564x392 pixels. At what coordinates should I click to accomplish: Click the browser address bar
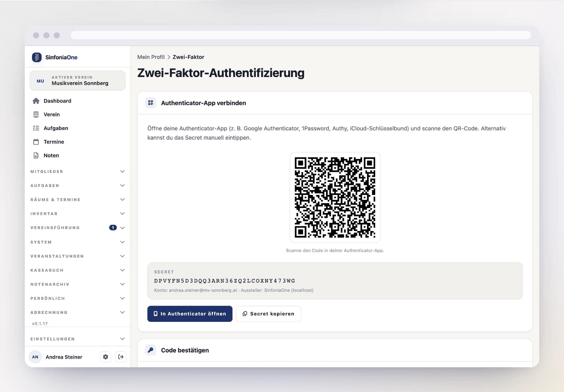pos(301,35)
